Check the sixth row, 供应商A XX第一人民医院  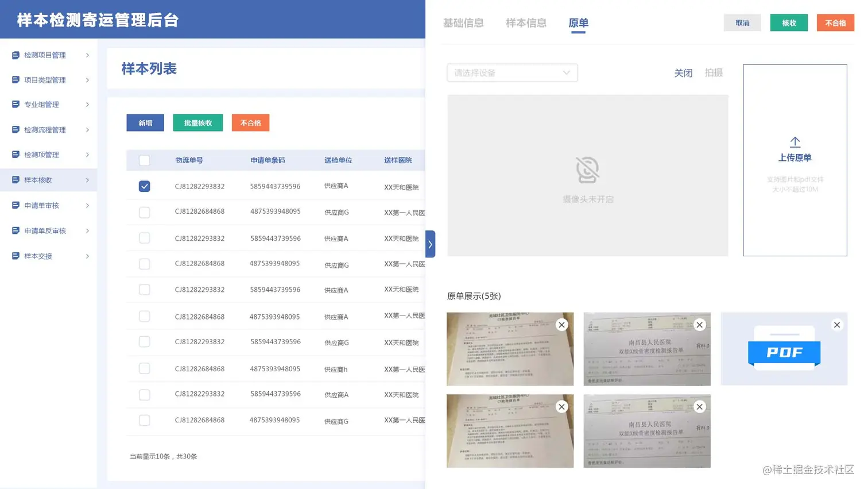(x=145, y=316)
